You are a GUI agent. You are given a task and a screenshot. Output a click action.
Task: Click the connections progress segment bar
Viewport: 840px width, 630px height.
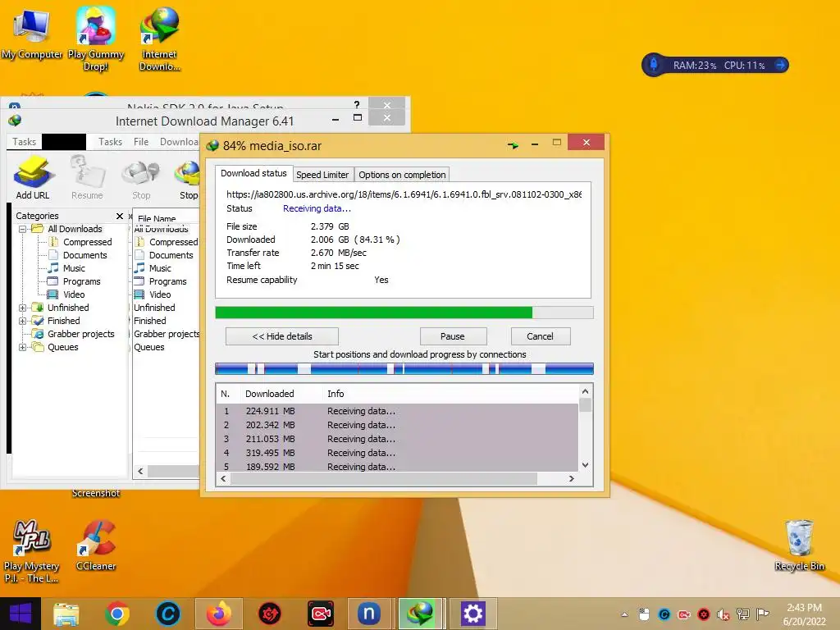click(x=404, y=368)
